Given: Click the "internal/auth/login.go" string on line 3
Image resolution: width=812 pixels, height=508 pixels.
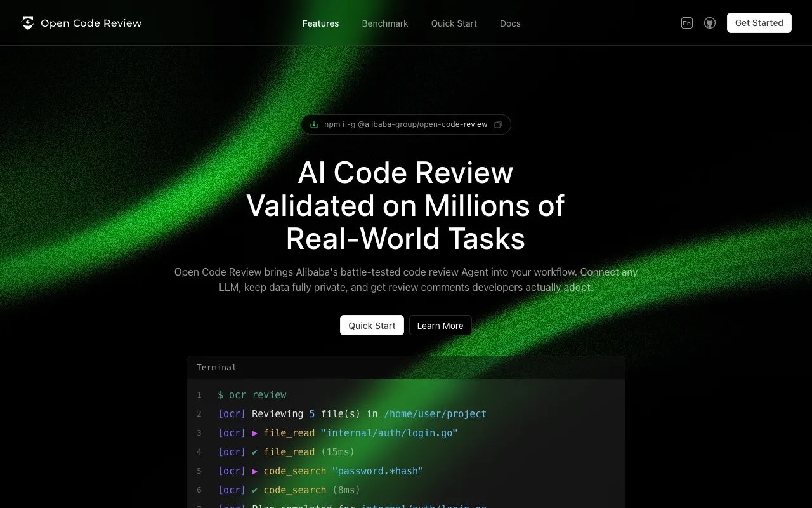Looking at the screenshot, I should (x=389, y=433).
